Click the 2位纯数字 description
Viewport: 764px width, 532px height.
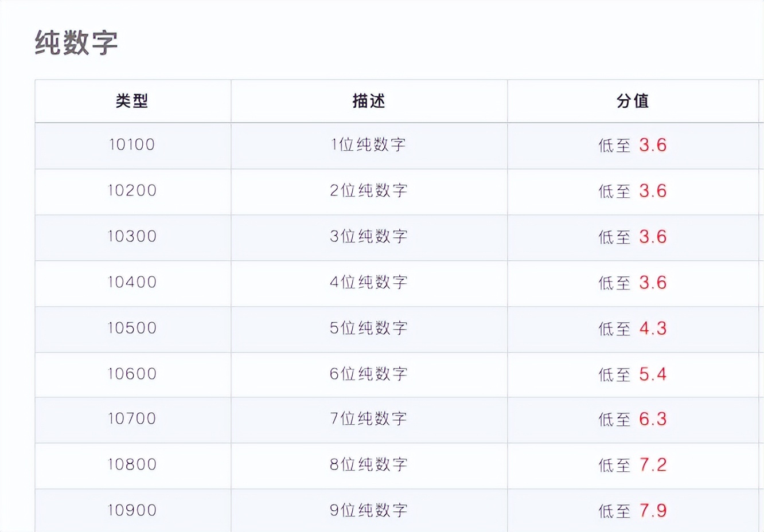click(369, 190)
